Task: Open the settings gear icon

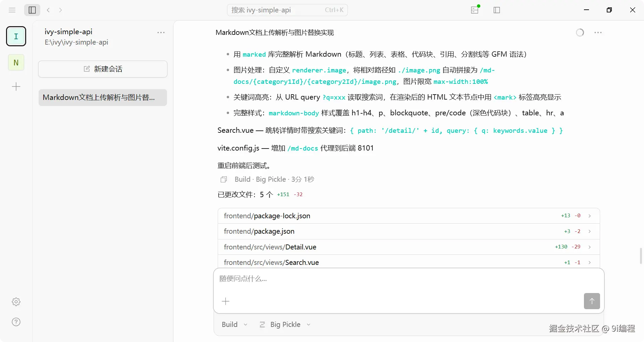Action: [x=16, y=302]
